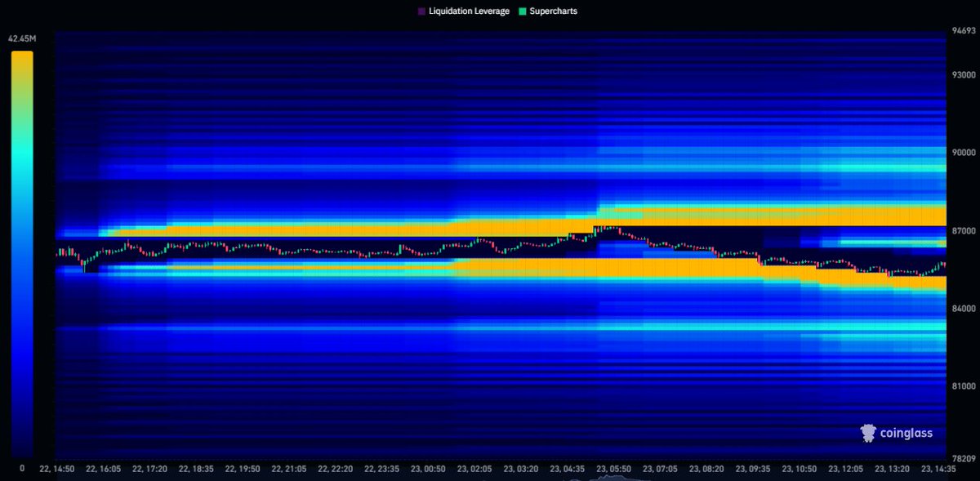Click the "22, 22:20" time axis label
The height and width of the screenshot is (481, 980).
click(336, 470)
